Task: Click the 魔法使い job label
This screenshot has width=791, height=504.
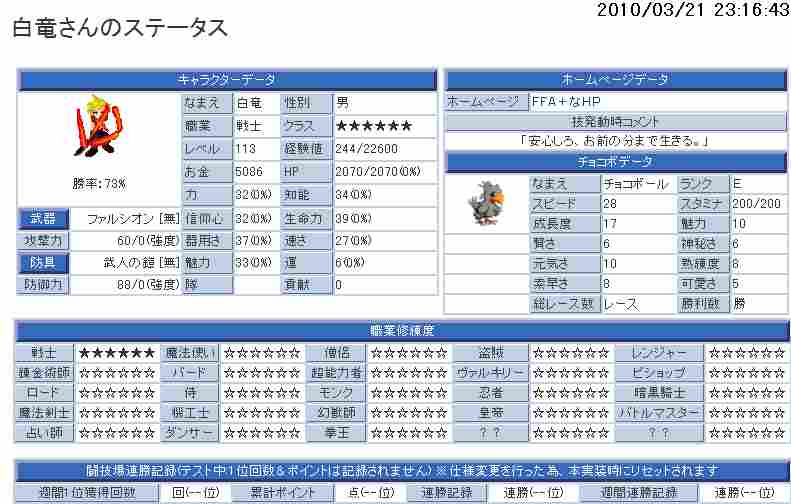Action: 190,353
